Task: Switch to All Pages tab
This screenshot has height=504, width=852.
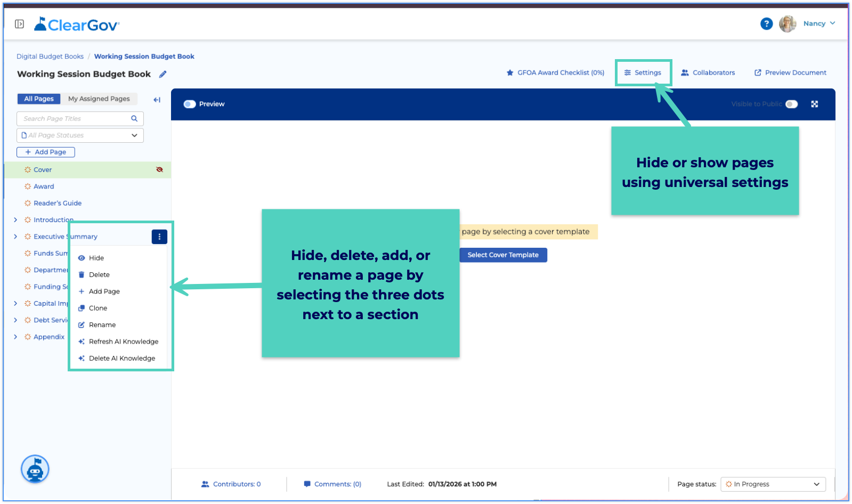Action: coord(39,99)
